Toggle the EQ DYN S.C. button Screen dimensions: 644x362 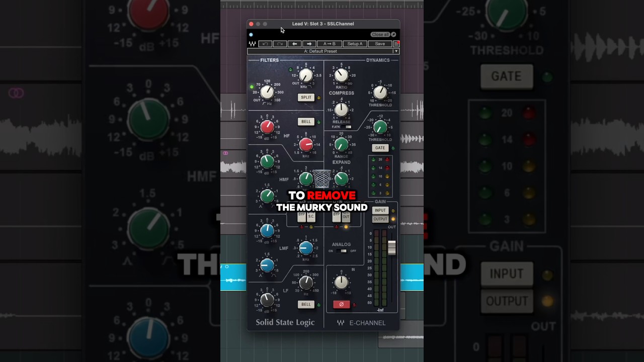click(311, 216)
